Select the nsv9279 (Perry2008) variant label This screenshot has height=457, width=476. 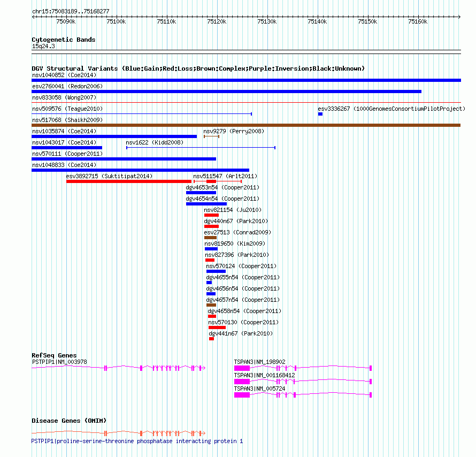[x=234, y=131]
